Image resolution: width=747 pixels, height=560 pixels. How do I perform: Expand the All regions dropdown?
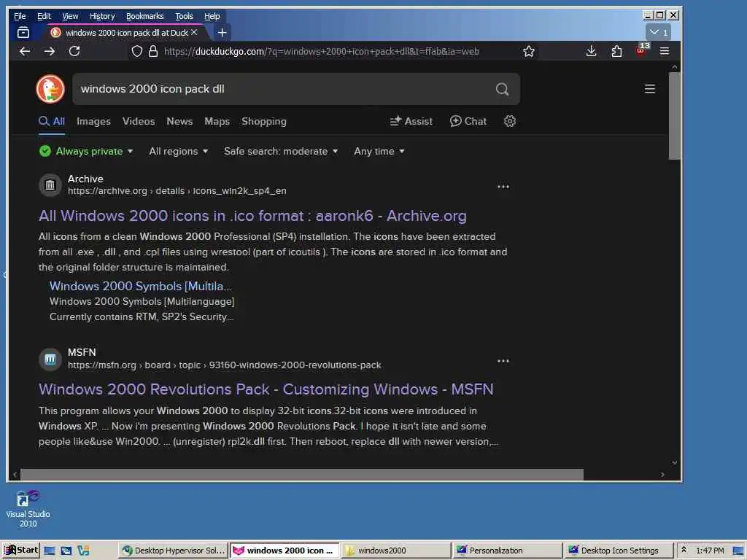pos(179,152)
